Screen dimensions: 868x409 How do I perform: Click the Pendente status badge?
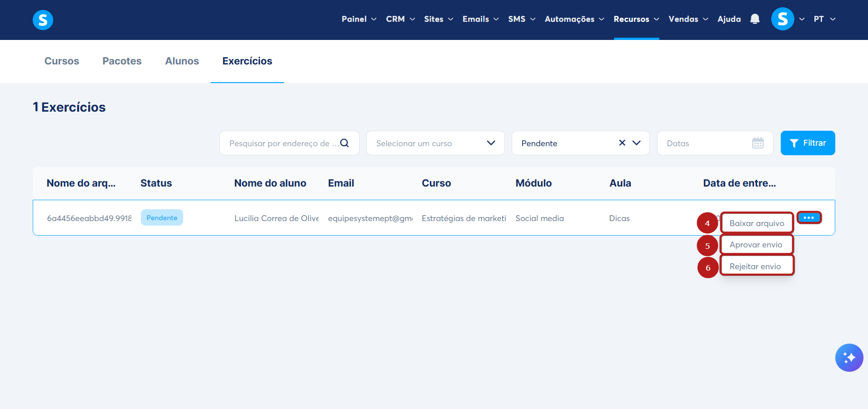[162, 217]
